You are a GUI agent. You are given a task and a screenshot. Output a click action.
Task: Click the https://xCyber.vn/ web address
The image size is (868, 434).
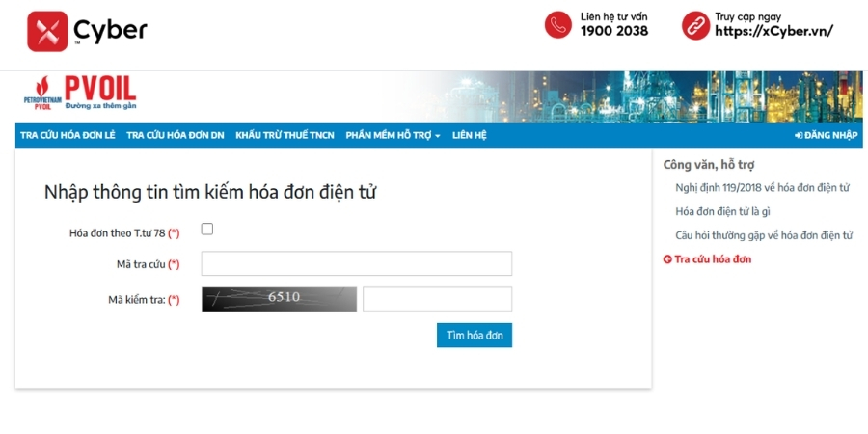point(773,31)
